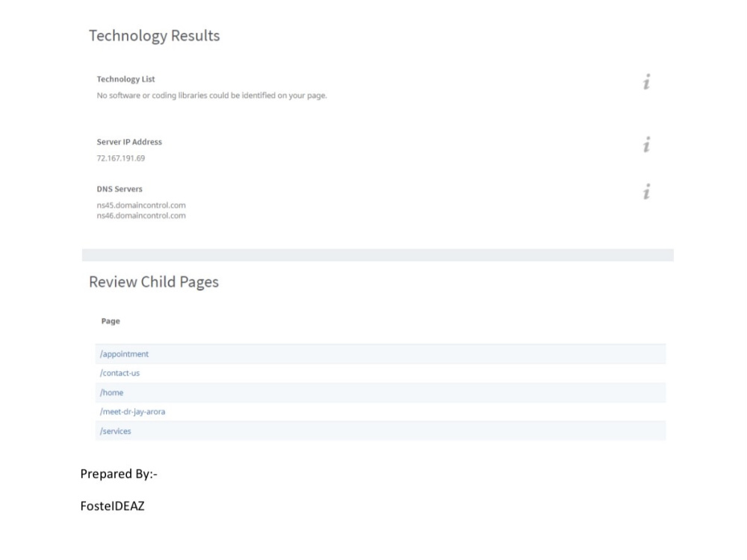The height and width of the screenshot is (560, 747).
Task: Click the ns46.domaincontrol.com DNS entry
Action: click(141, 216)
